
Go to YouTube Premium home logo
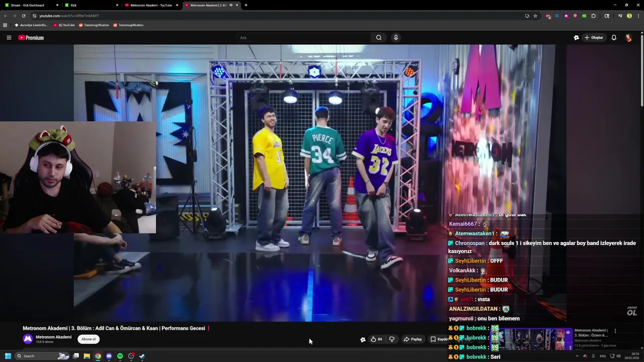[31, 38]
